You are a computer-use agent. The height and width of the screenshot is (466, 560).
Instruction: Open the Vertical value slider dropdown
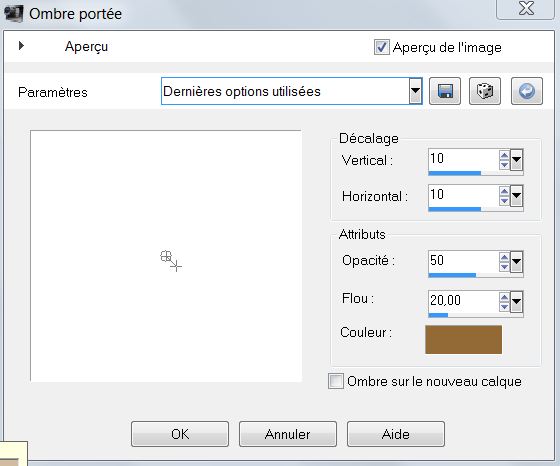click(516, 160)
